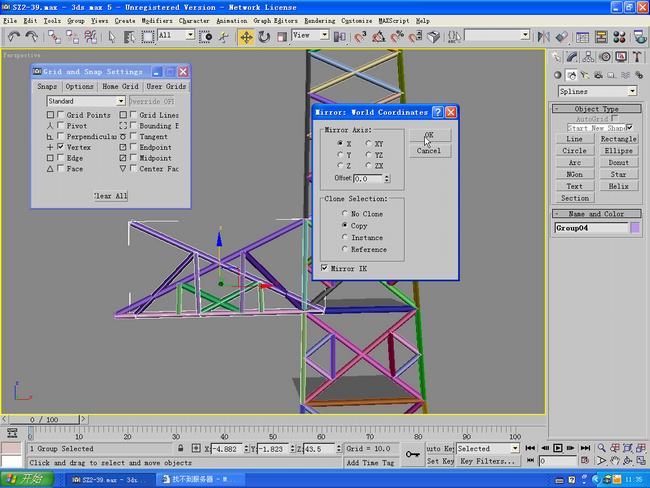
Task: Click the Redo arrow icon
Action: coord(32,37)
